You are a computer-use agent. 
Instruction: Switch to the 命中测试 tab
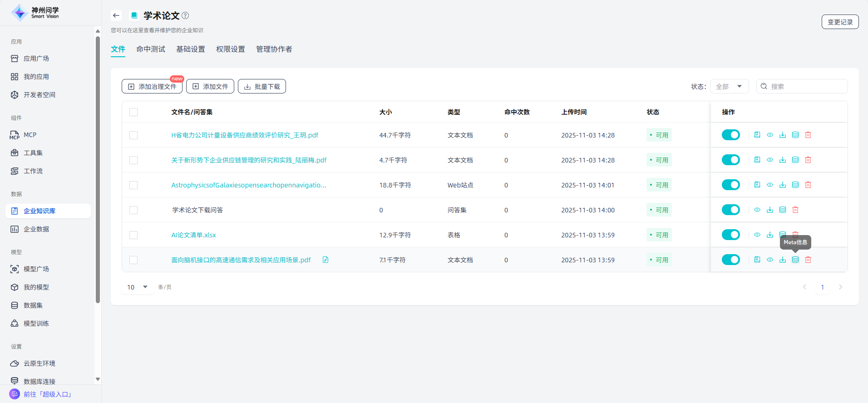pyautogui.click(x=151, y=49)
